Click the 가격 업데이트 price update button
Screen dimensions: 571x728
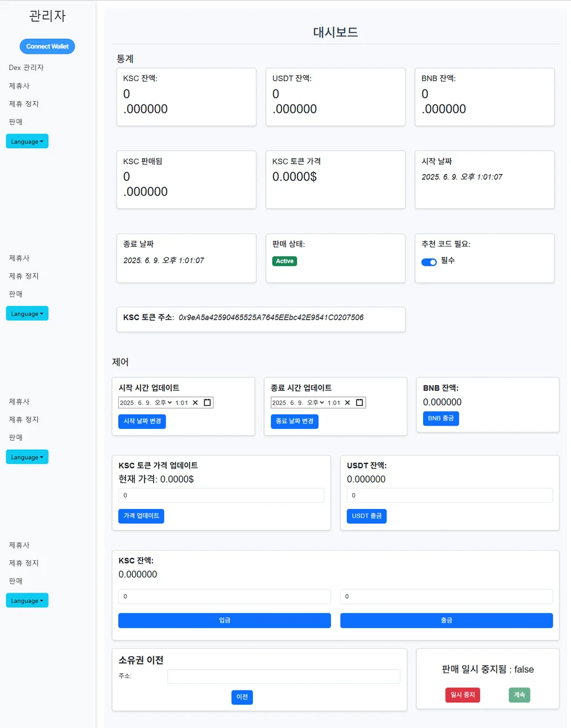pyautogui.click(x=141, y=516)
